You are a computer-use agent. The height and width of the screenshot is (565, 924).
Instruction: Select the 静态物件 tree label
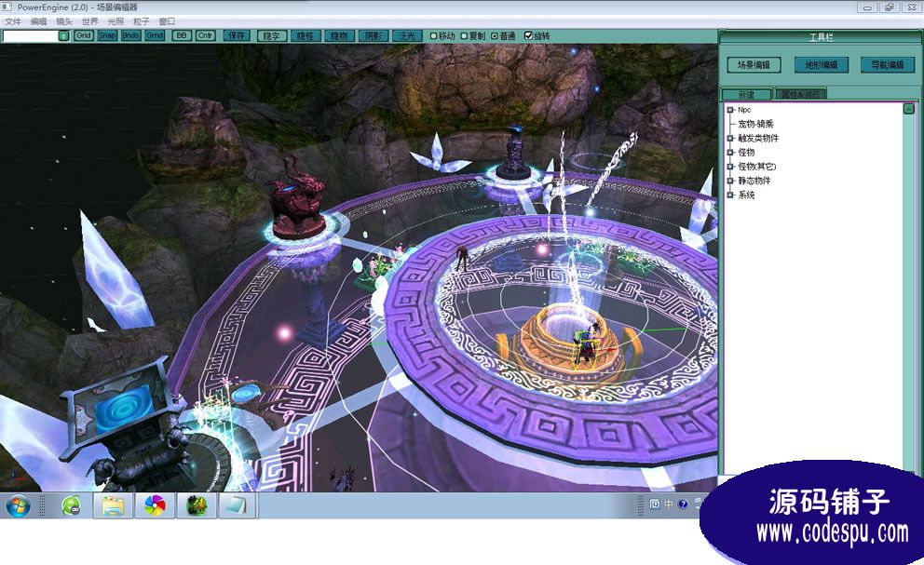(x=754, y=181)
